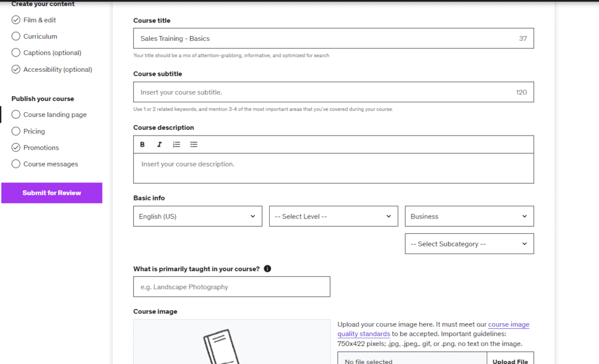Click the Course description label
This screenshot has width=599, height=364.
[164, 127]
